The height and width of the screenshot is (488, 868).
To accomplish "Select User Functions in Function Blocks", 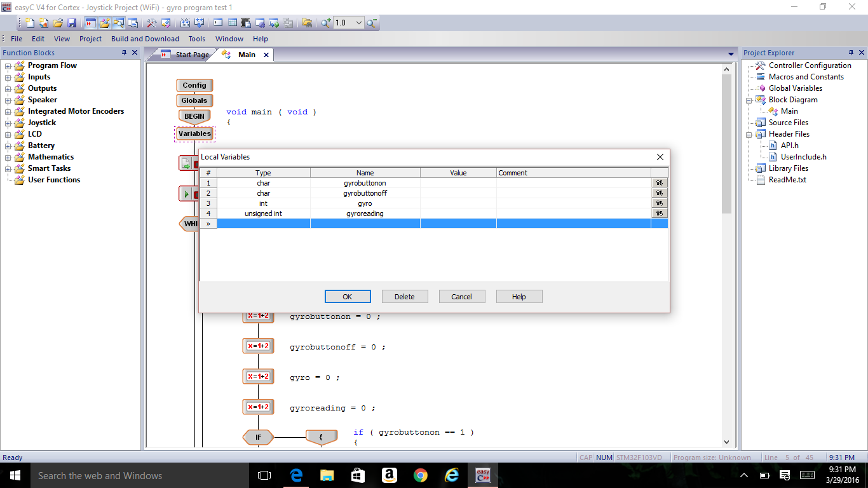I will 54,180.
